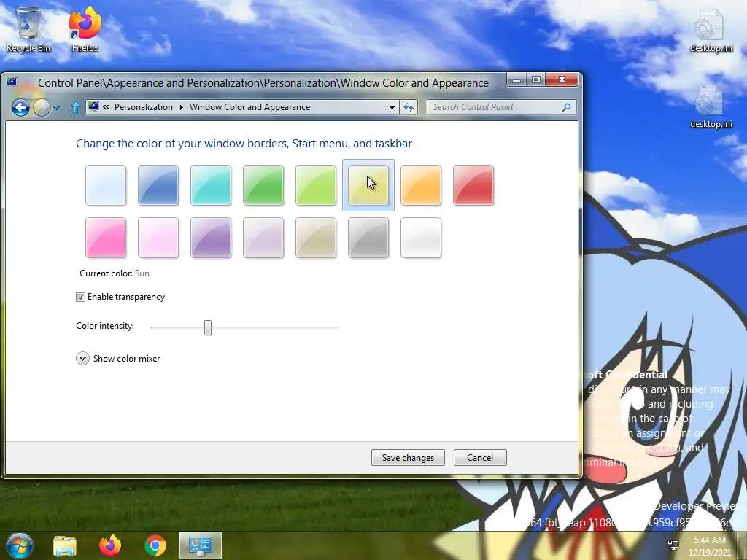
Task: Click the window title bar icon
Action: tap(12, 82)
